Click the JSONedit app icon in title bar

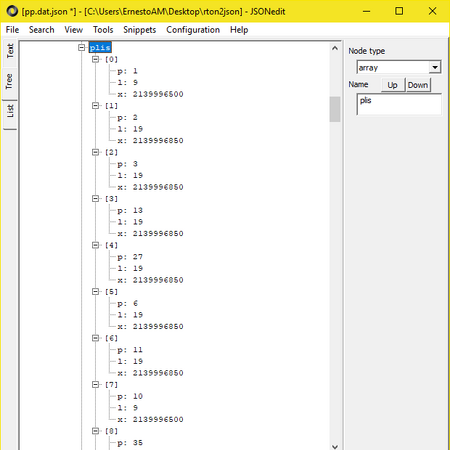[12, 11]
